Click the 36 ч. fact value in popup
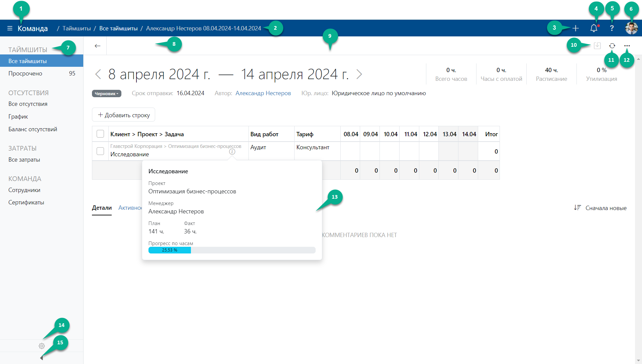This screenshot has width=642, height=364. point(190,231)
